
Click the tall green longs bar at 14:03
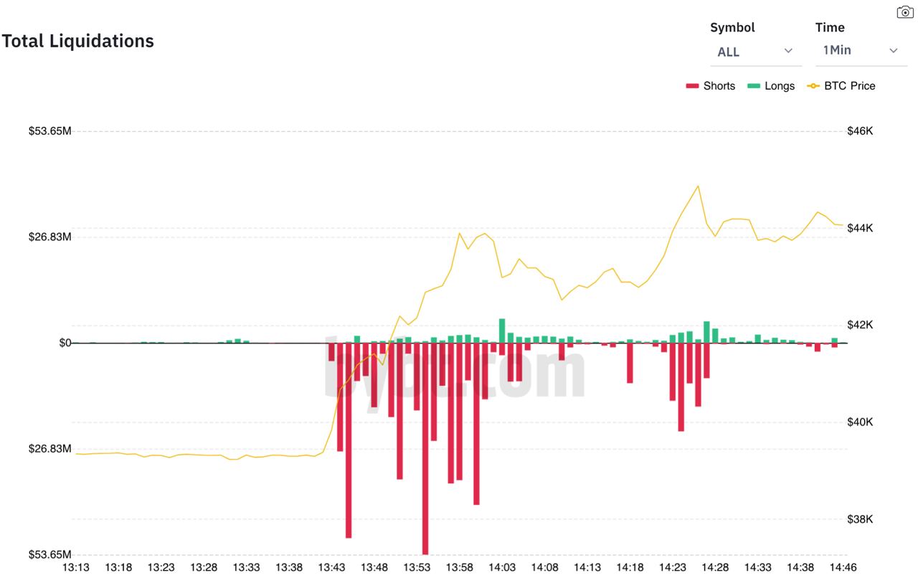point(502,331)
